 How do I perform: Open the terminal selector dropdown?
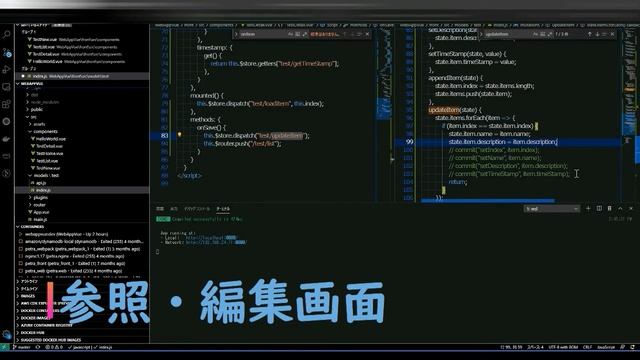[x=551, y=209]
